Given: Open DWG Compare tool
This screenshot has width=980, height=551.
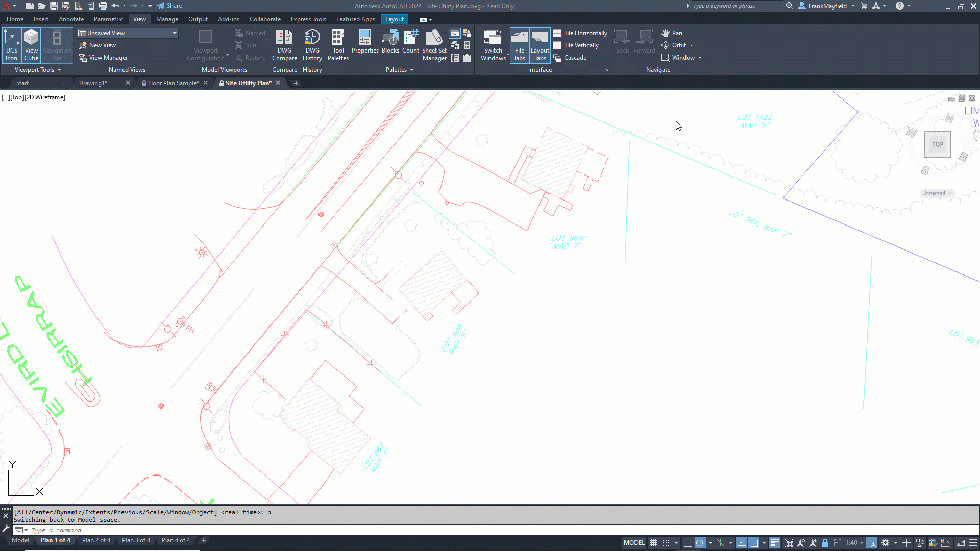Looking at the screenshot, I should (x=284, y=45).
